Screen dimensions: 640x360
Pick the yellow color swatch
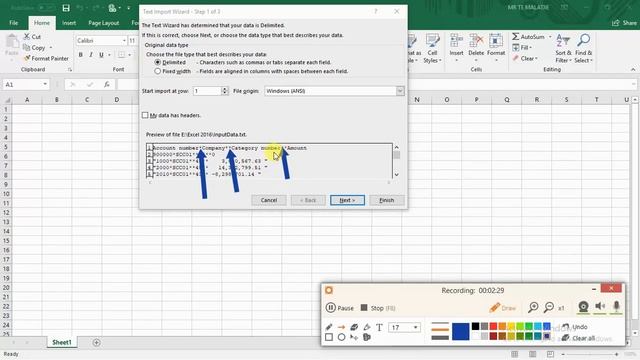tap(511, 326)
